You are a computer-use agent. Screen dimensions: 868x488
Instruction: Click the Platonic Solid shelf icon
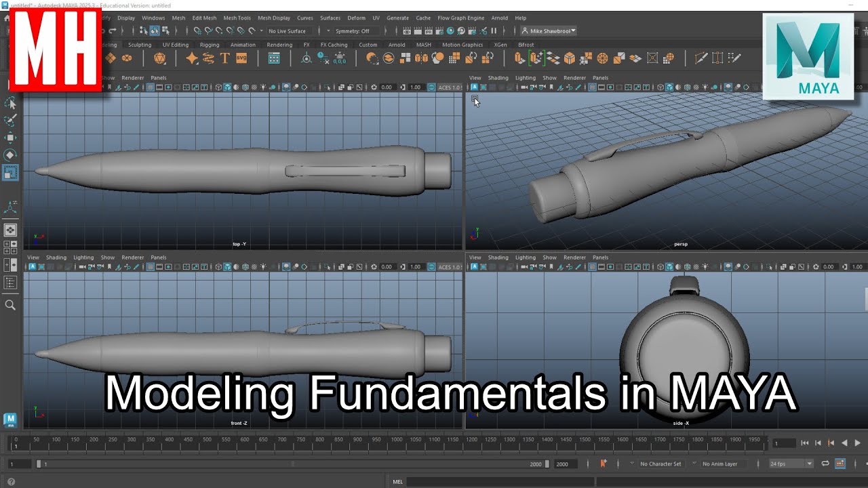pyautogui.click(x=160, y=58)
